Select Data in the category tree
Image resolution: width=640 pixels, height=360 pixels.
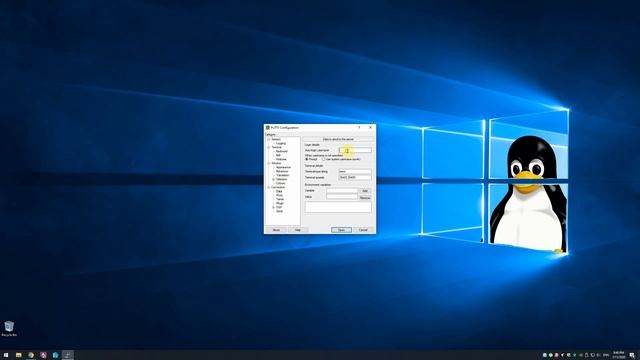point(279,191)
